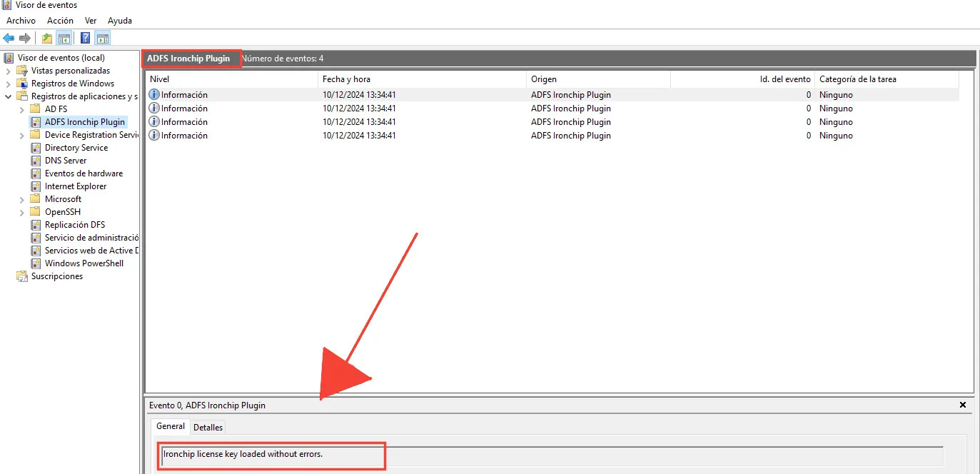
Task: Click the up one level folder icon
Action: point(47,38)
